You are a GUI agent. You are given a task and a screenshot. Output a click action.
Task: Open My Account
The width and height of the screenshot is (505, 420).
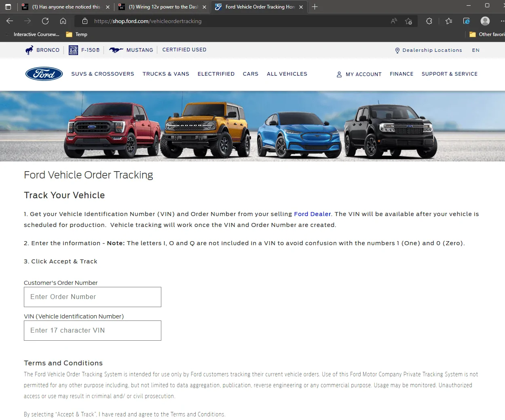tap(363, 74)
